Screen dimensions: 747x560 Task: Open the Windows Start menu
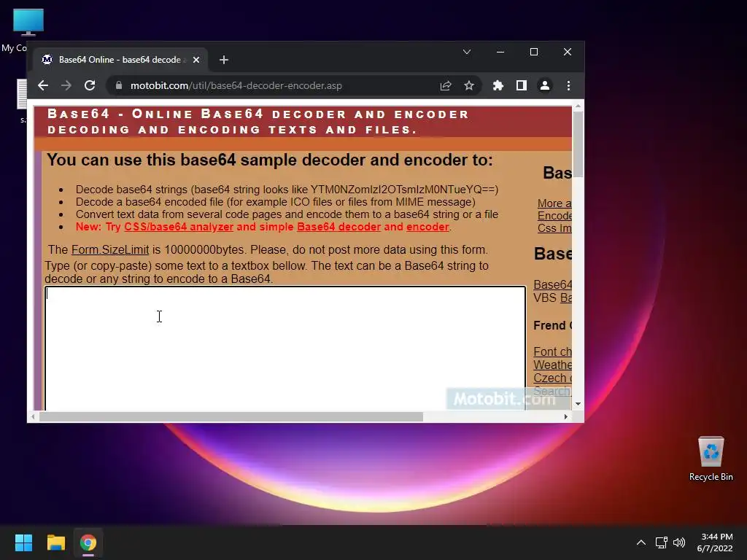click(23, 542)
